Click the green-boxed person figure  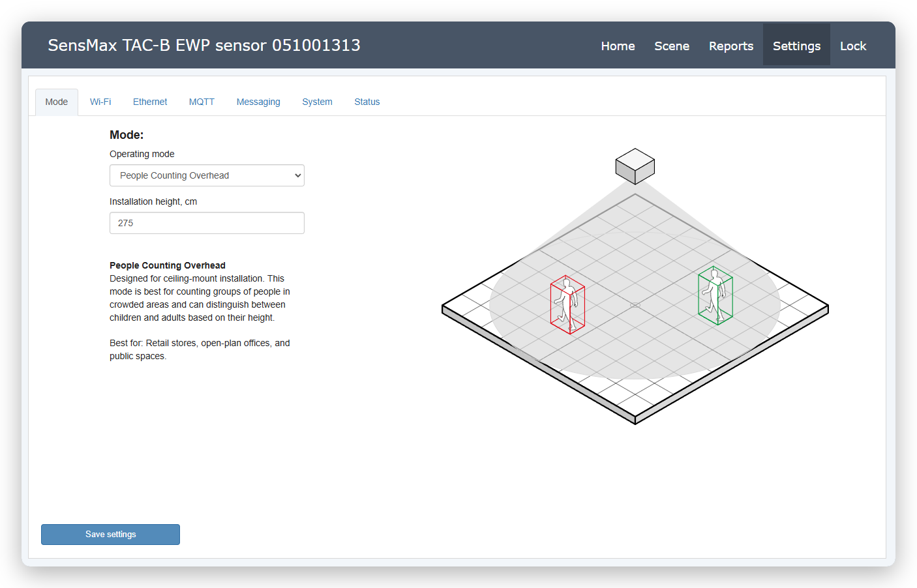[715, 295]
